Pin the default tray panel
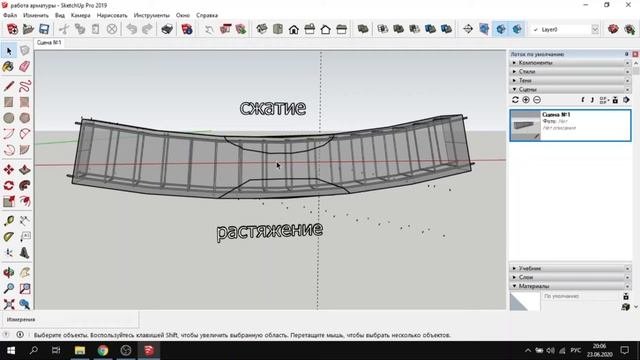Image resolution: width=640 pixels, height=360 pixels. pos(627,54)
